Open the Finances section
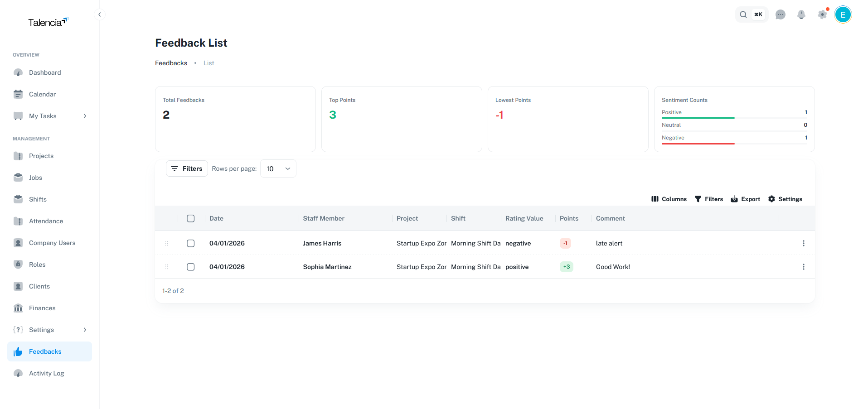This screenshot has width=868, height=409. click(42, 308)
